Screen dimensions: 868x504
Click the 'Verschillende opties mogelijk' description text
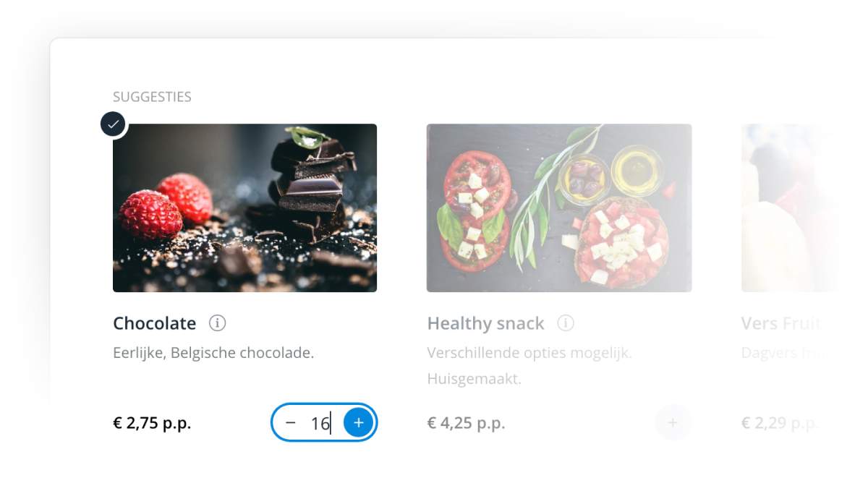coord(529,353)
